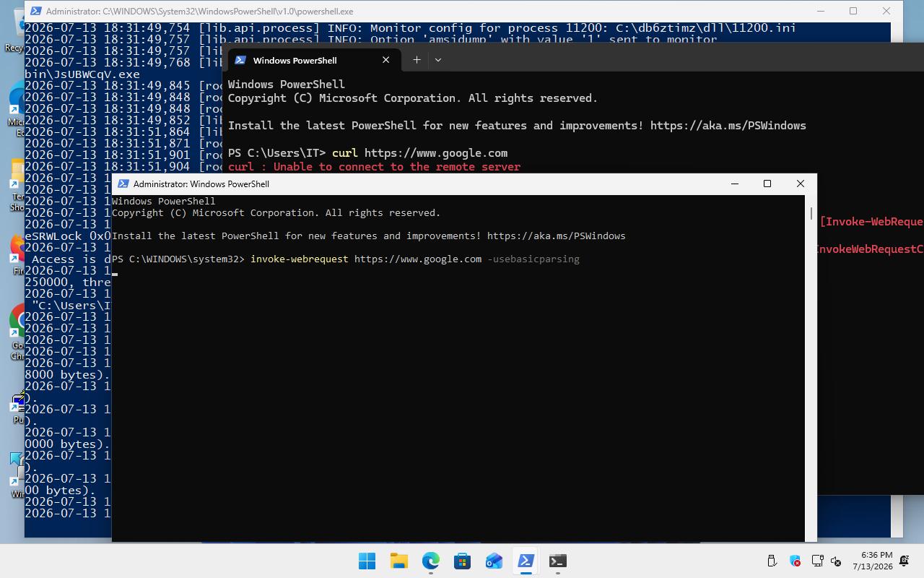The image size is (924, 578).
Task: Open Safely Remove Hardware tray icon
Action: point(772,561)
